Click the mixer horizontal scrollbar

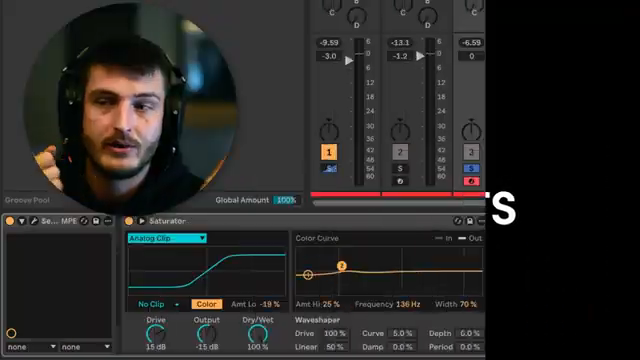pos(398,203)
